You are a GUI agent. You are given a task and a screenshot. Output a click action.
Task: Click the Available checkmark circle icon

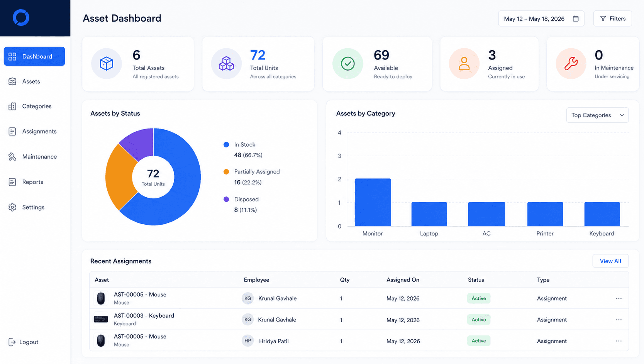pos(348,64)
